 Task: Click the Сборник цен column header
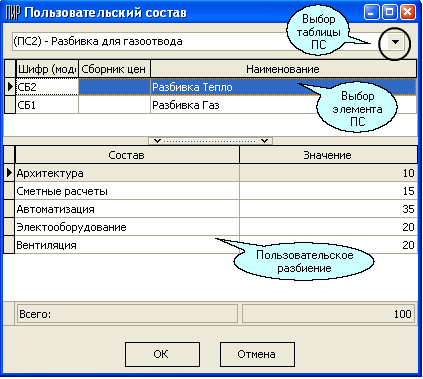[x=114, y=69]
